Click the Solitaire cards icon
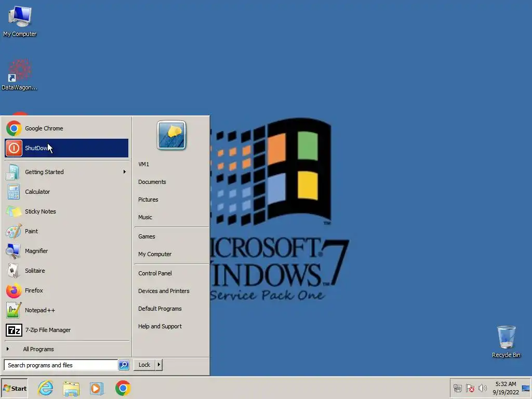The image size is (532, 399). pyautogui.click(x=13, y=271)
